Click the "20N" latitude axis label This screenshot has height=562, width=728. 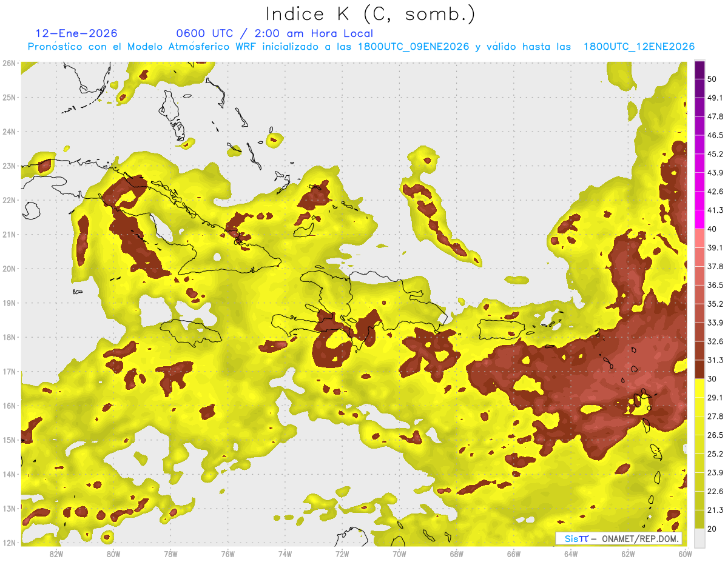click(x=8, y=269)
